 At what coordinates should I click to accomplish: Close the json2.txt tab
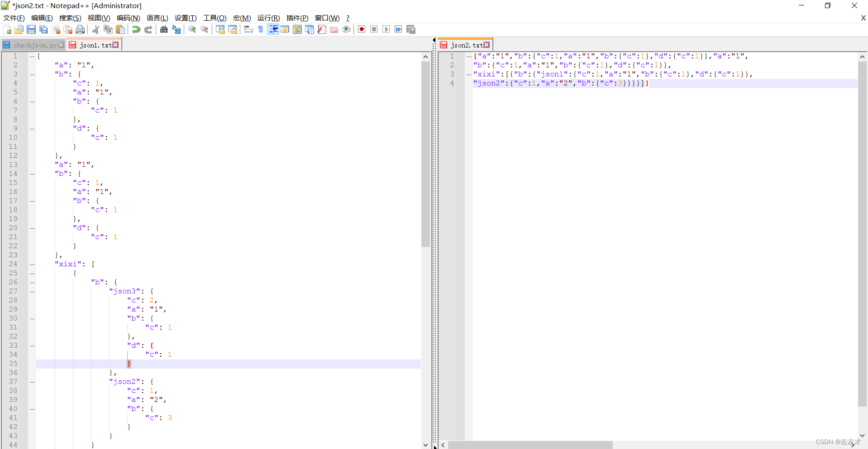tap(486, 45)
